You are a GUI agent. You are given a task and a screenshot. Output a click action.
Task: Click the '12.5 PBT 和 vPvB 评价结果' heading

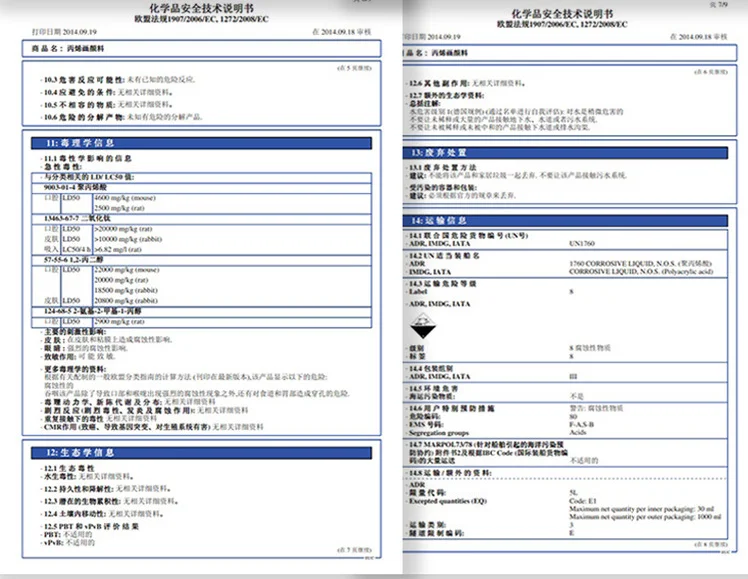pyautogui.click(x=91, y=527)
